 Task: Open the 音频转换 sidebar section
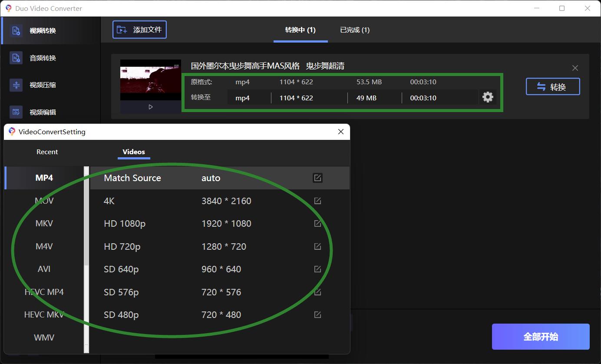(x=43, y=58)
